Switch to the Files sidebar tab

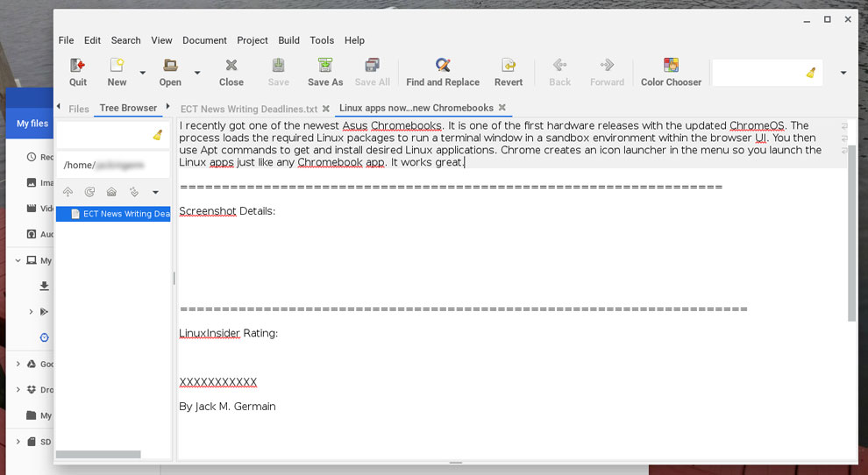(79, 109)
